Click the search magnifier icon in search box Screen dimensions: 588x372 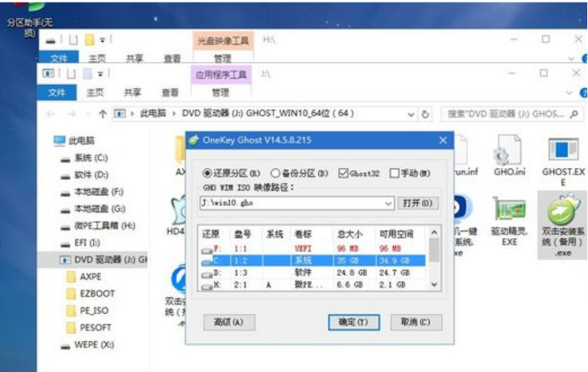pos(574,114)
